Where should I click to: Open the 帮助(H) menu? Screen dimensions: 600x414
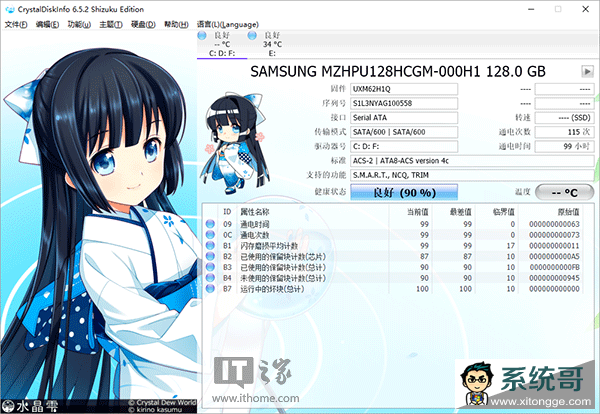176,24
